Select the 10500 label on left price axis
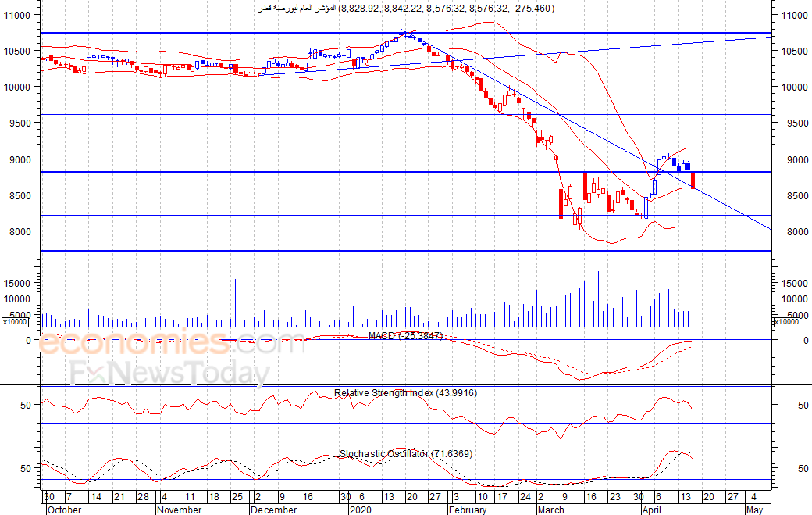This screenshot has height=515, width=812. (x=17, y=52)
